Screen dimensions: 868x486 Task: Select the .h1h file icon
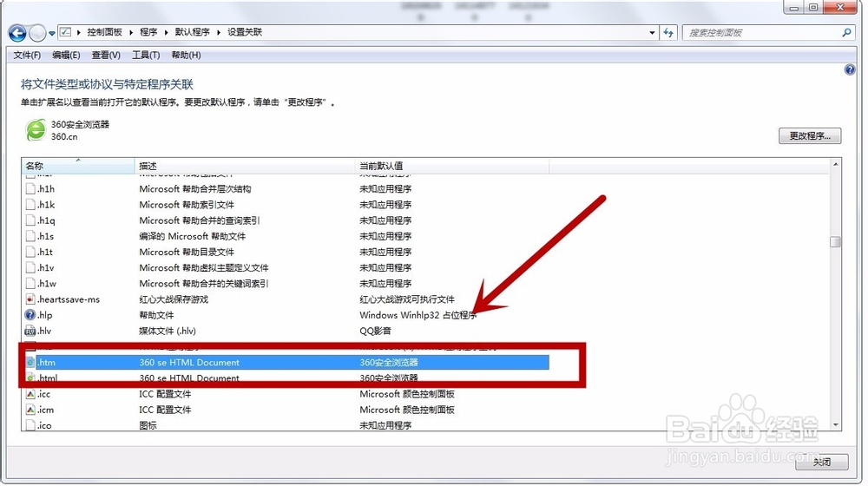pyautogui.click(x=30, y=188)
